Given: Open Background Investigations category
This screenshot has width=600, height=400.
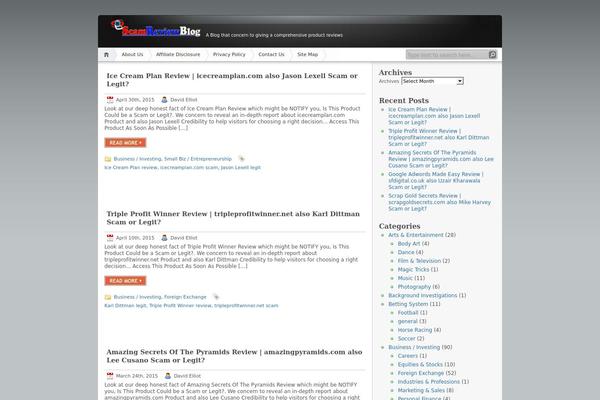Looking at the screenshot, I should click(422, 296).
